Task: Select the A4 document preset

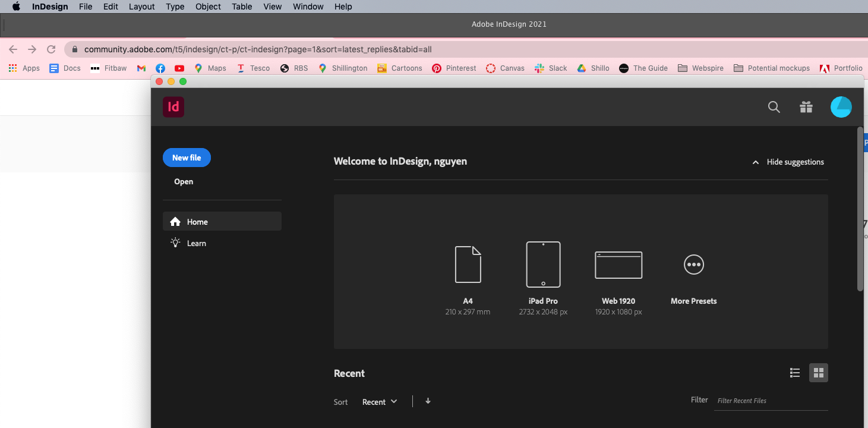Action: pos(468,273)
